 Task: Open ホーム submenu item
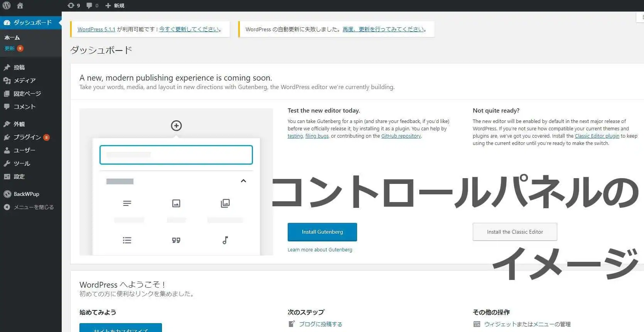tap(12, 37)
